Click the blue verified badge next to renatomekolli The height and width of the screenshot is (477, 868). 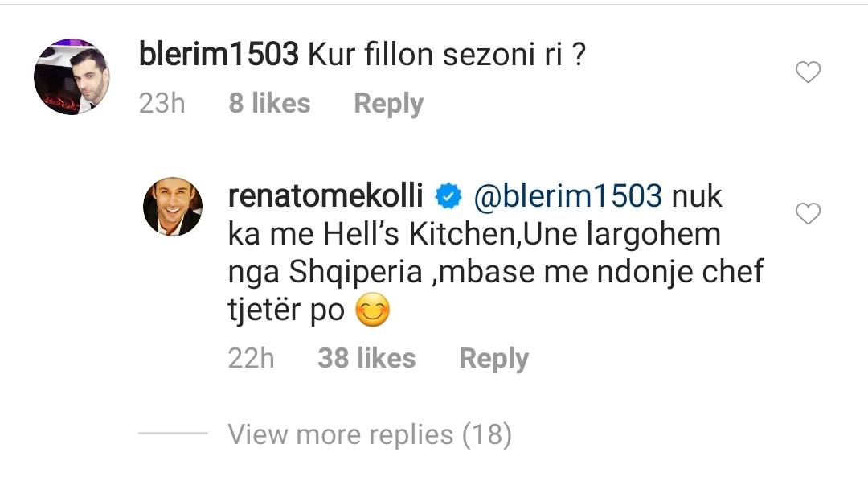tap(447, 195)
